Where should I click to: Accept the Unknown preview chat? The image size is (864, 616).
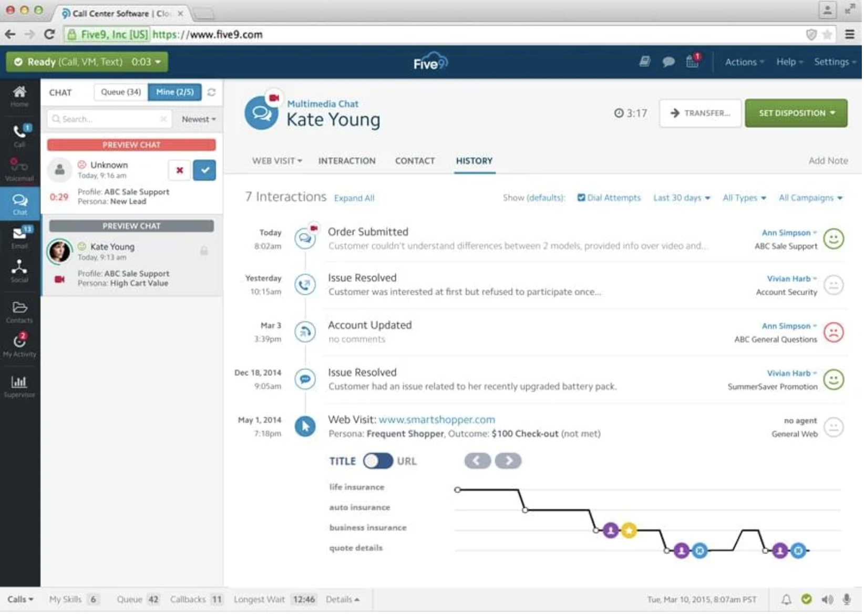tap(204, 170)
